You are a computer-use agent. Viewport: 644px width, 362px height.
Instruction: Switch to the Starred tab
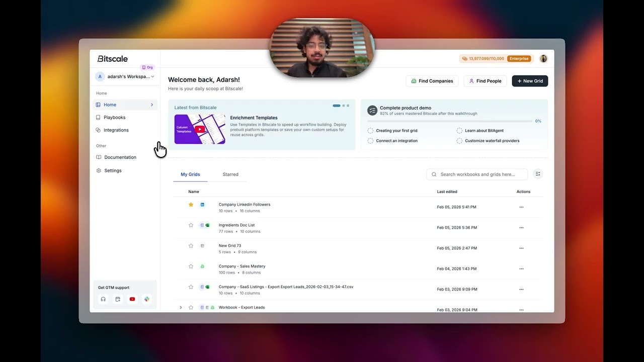[230, 174]
